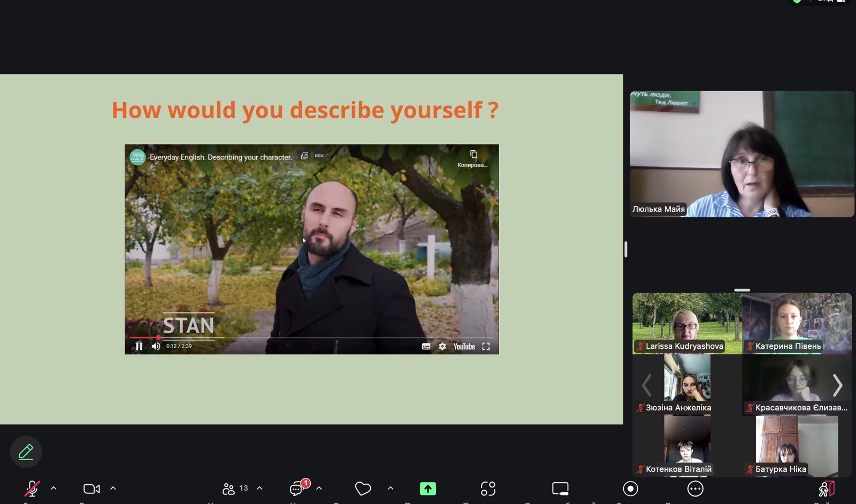Open the video options arrow beside the camera

[113, 488]
